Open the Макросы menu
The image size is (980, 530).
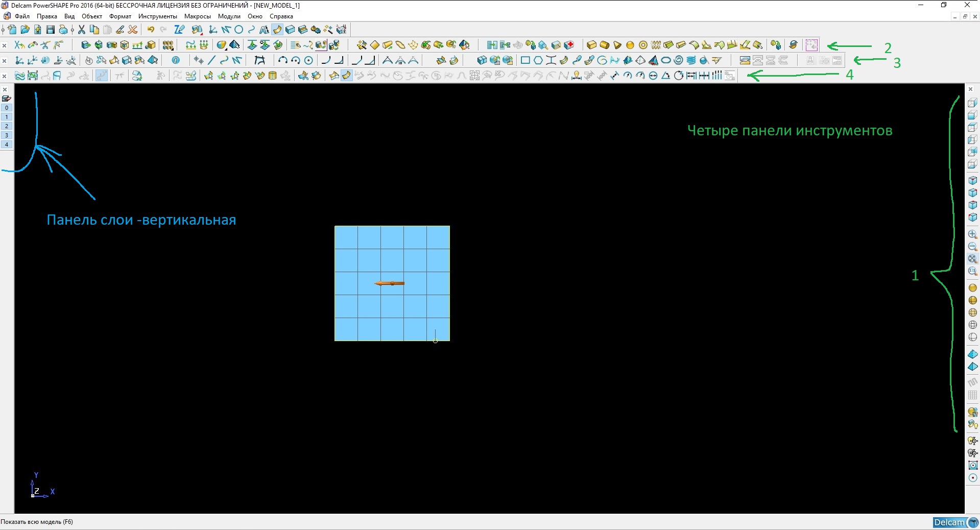point(197,16)
